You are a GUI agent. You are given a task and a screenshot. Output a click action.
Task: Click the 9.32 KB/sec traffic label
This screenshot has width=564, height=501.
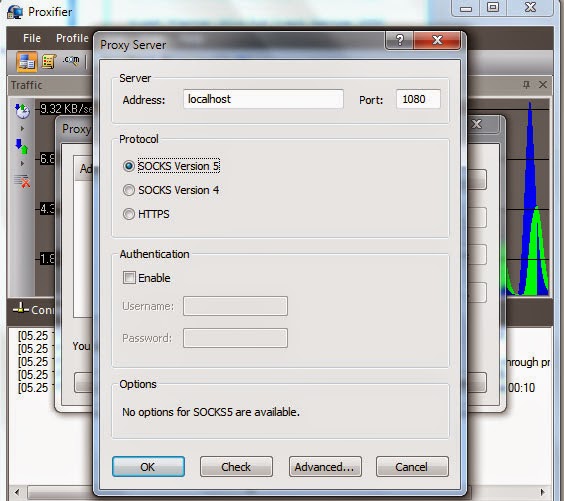click(x=66, y=108)
